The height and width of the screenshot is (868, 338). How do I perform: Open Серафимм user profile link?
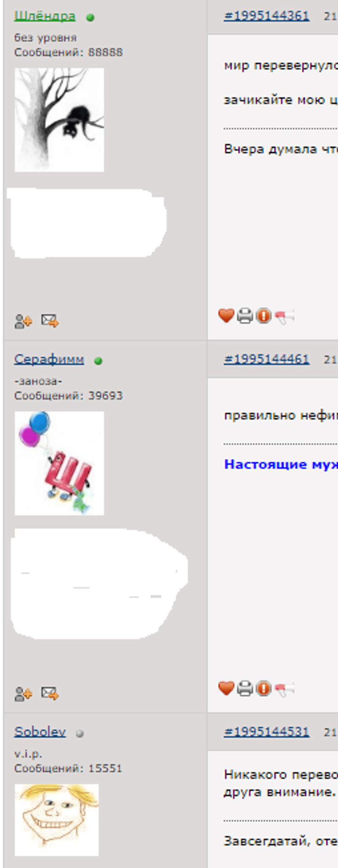pyautogui.click(x=49, y=359)
